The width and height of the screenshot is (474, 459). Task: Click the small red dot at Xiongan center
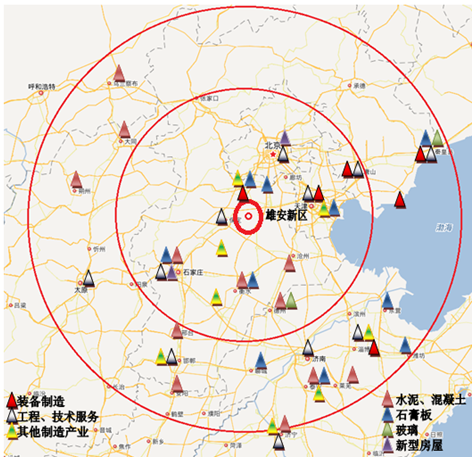248,216
